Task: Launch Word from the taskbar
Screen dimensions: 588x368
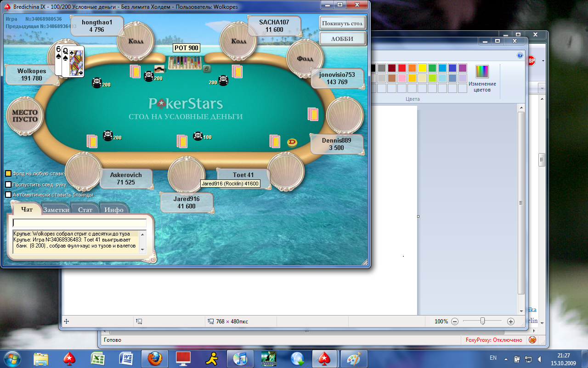Action: tap(125, 358)
